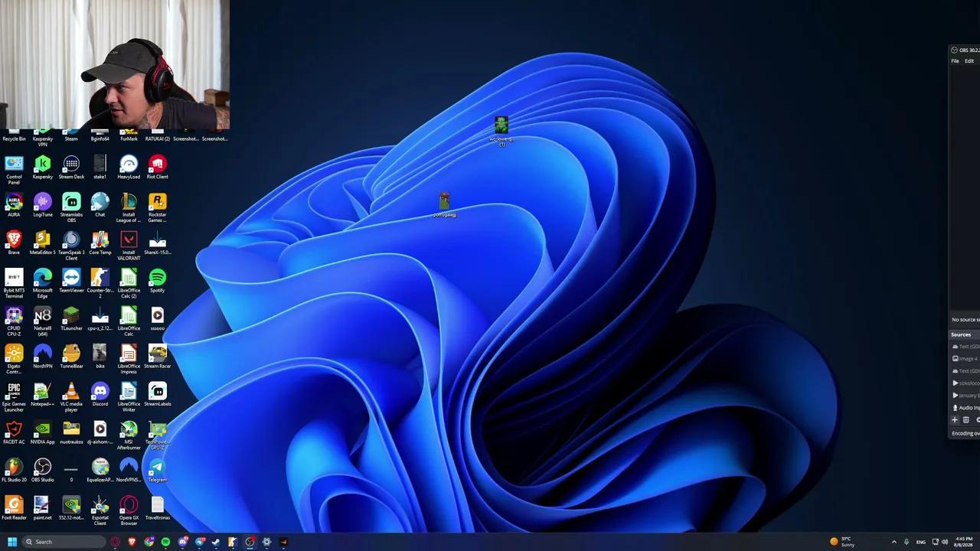Click the taskbar Search box
Viewport: 980px width, 551px height.
click(64, 542)
